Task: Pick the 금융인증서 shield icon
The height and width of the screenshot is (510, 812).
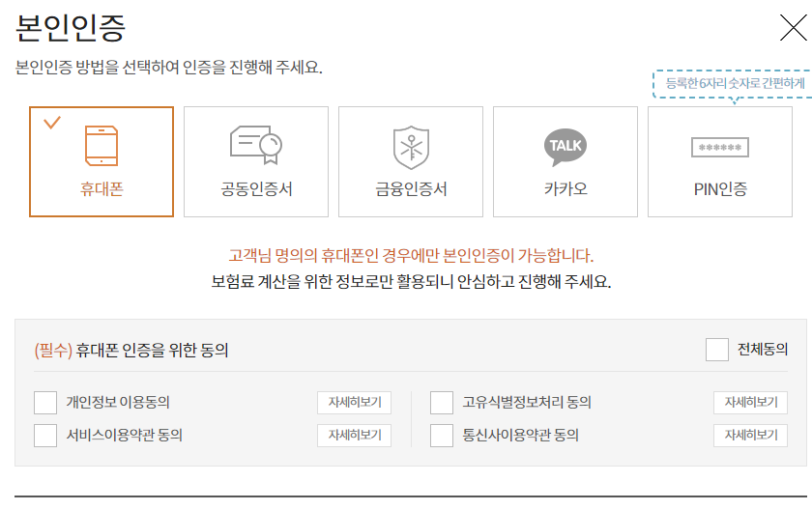Action: click(411, 148)
